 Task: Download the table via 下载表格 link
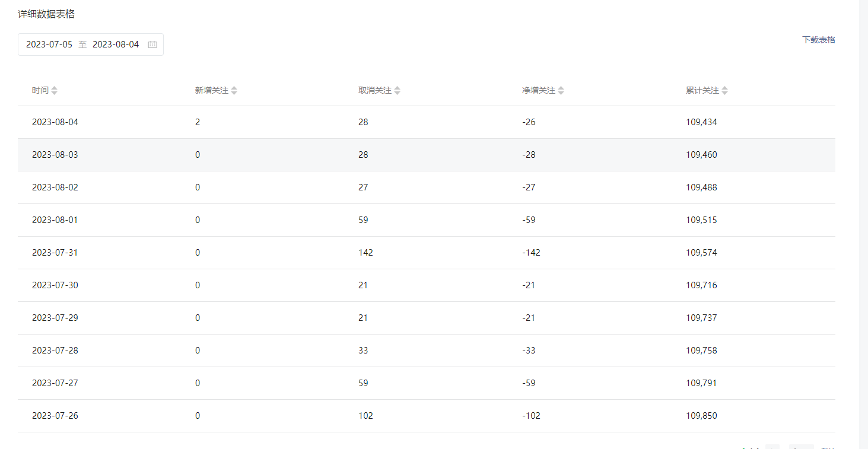click(819, 40)
